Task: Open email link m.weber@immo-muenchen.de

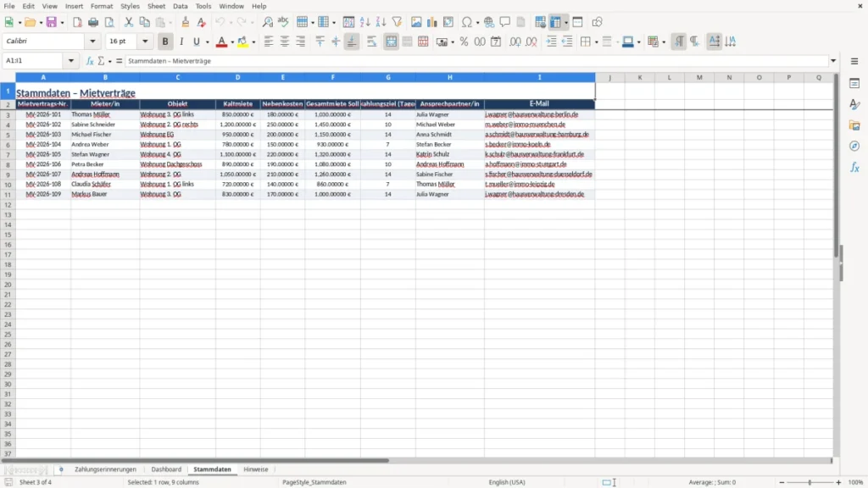Action: click(525, 125)
